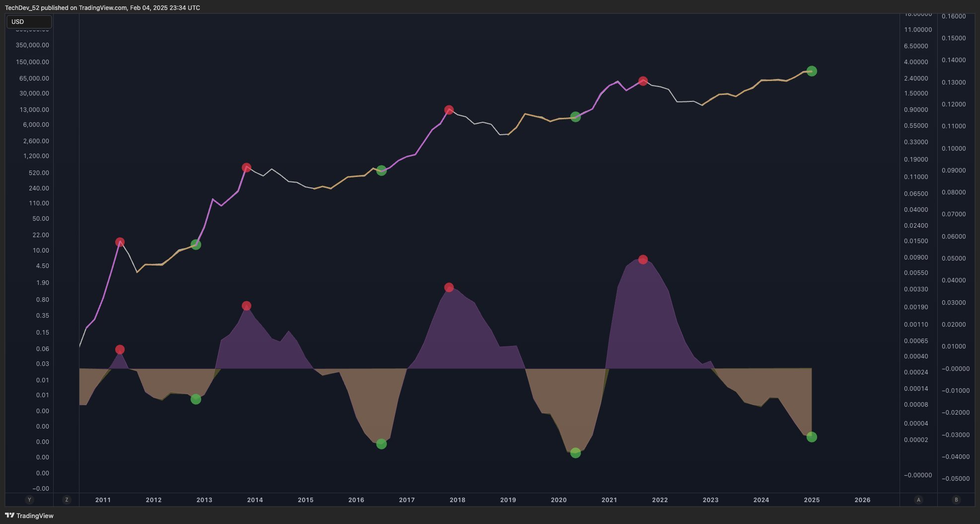Click the 2018 label on time axis
The height and width of the screenshot is (524, 980).
coord(457,500)
